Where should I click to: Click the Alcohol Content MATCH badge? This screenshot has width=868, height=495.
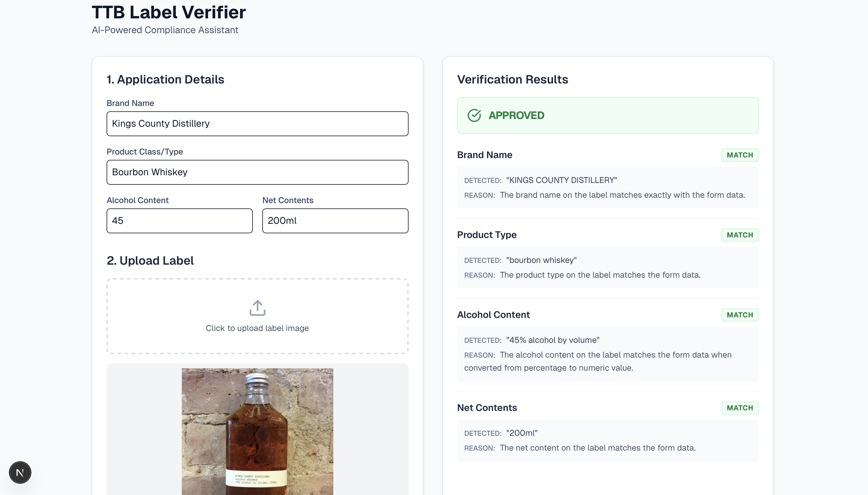tap(740, 315)
